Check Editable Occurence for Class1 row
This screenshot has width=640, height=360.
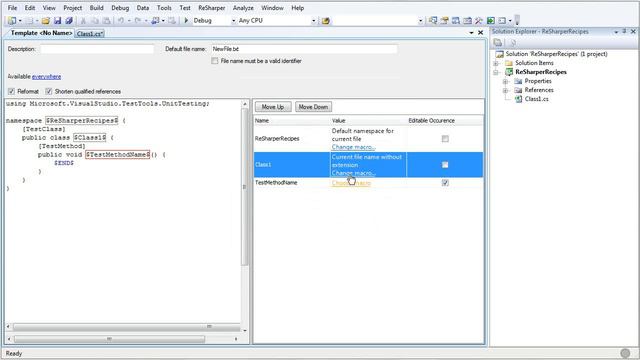pyautogui.click(x=445, y=165)
